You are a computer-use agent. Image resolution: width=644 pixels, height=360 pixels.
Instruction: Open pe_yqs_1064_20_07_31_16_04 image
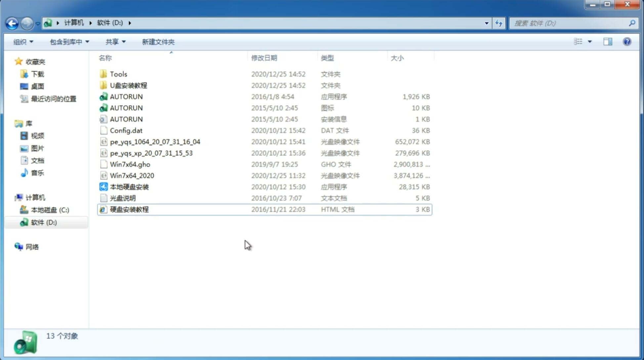[x=155, y=142]
